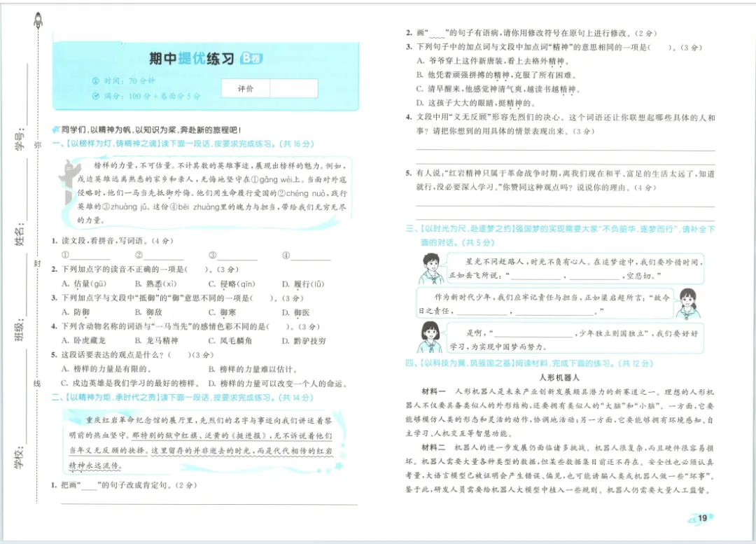Click the first blank after 正如岳飞所说
Viewport: 756px width, 544px height.
click(x=535, y=276)
